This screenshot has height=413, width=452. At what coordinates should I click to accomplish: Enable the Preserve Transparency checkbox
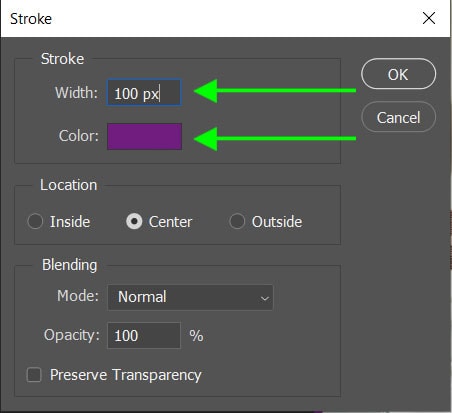[x=34, y=375]
